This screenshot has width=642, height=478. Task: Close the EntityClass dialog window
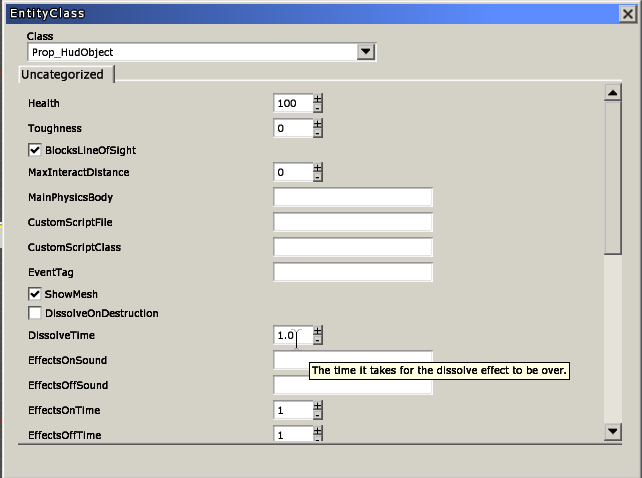628,13
